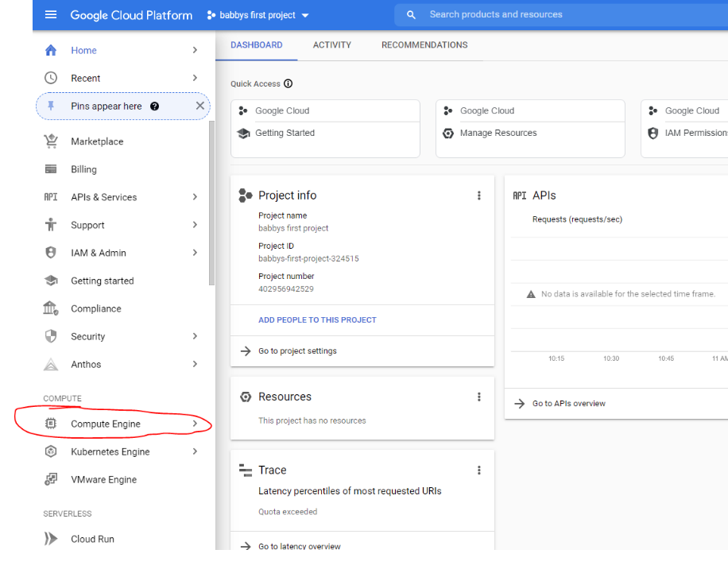Click the search magnifier icon
Image resolution: width=728 pixels, height=573 pixels.
pos(411,15)
